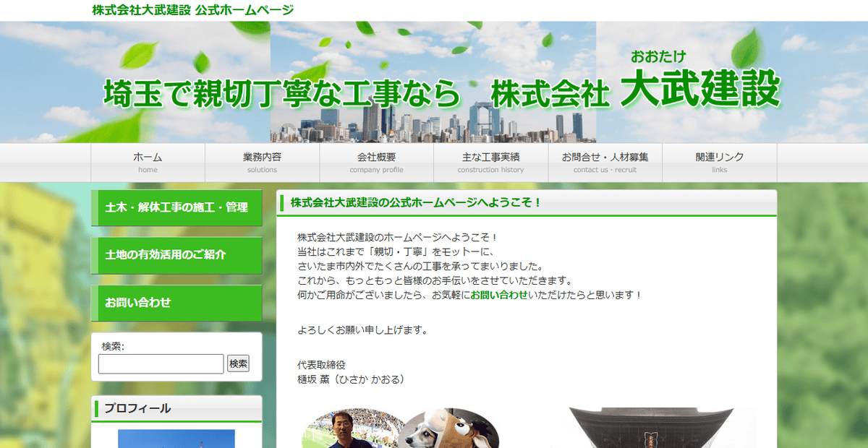Click inside the search text field
The width and height of the screenshot is (868, 448).
pyautogui.click(x=161, y=363)
